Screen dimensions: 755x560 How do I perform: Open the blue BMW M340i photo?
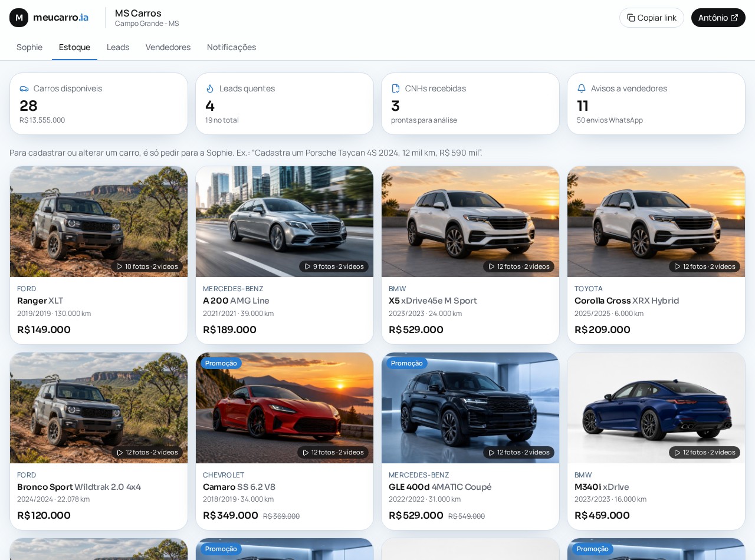tap(656, 408)
